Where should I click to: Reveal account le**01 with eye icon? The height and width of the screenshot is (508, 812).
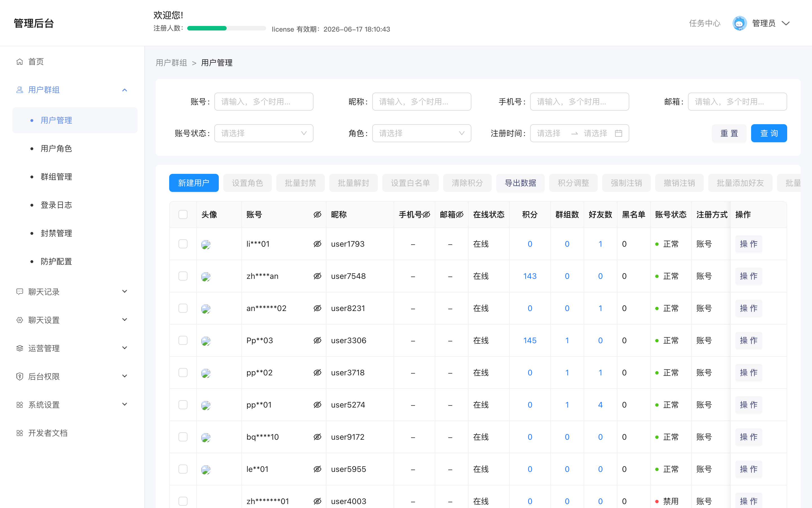coord(317,469)
